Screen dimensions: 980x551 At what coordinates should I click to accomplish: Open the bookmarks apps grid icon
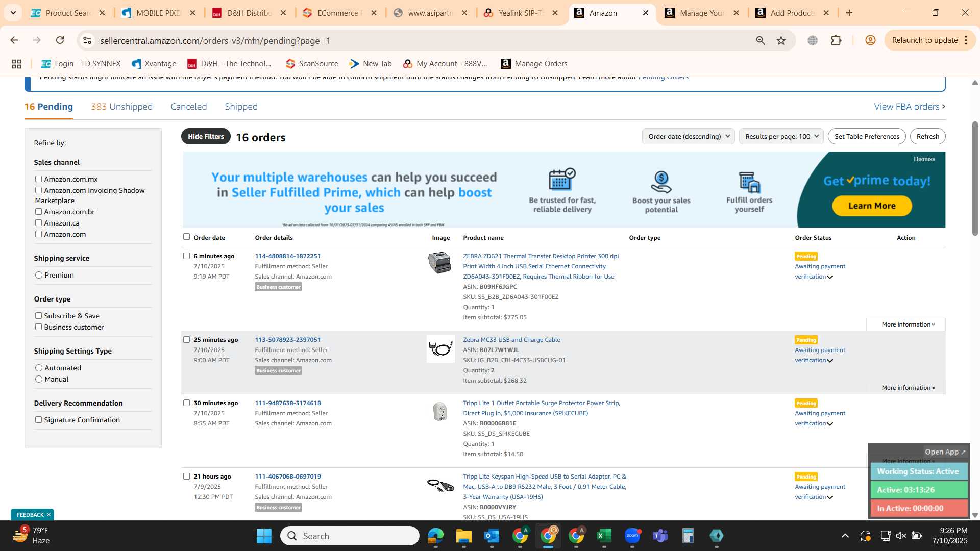(x=16, y=64)
